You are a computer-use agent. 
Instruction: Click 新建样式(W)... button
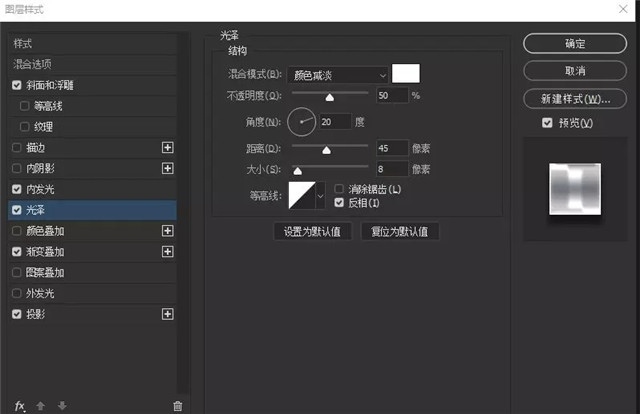point(575,98)
